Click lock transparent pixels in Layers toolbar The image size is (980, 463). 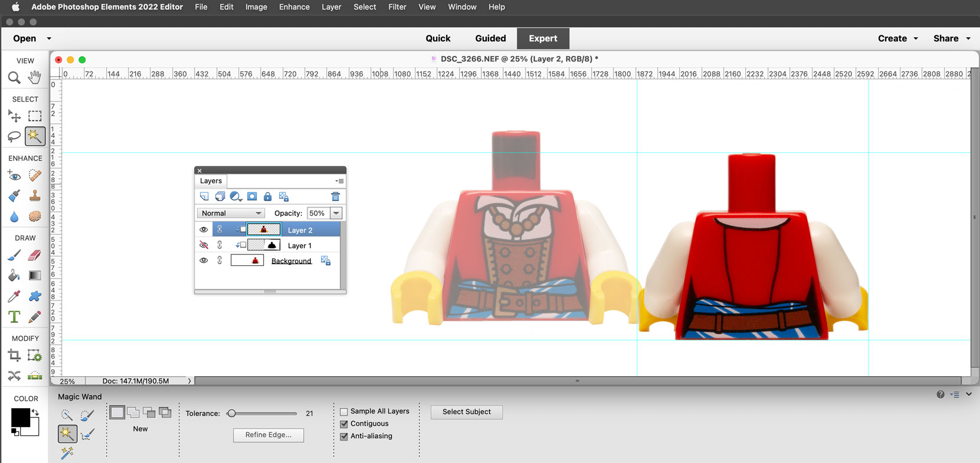pos(284,197)
